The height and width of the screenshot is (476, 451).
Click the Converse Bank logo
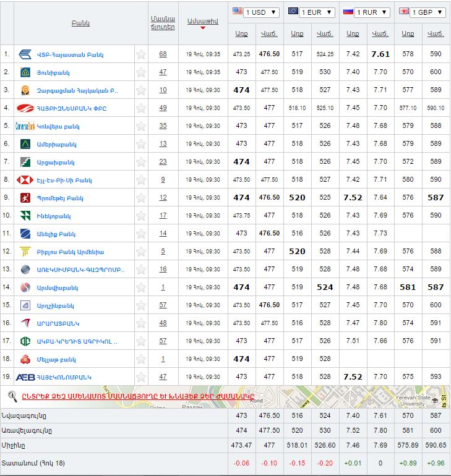[25, 126]
